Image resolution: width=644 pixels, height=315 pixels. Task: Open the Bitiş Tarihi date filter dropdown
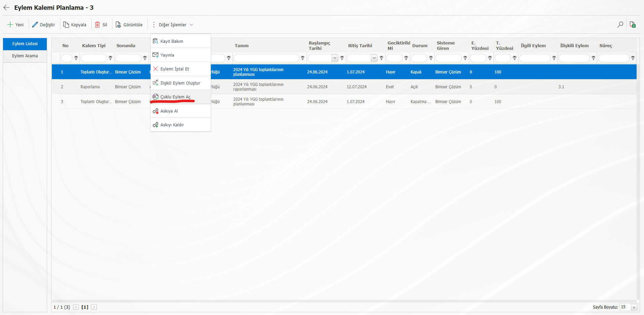coord(374,58)
